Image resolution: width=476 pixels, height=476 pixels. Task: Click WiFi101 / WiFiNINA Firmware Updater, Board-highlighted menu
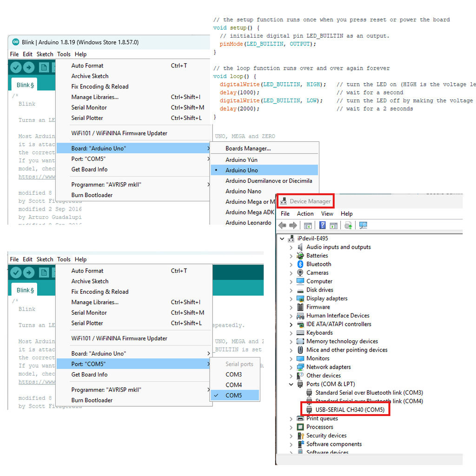(x=133, y=133)
